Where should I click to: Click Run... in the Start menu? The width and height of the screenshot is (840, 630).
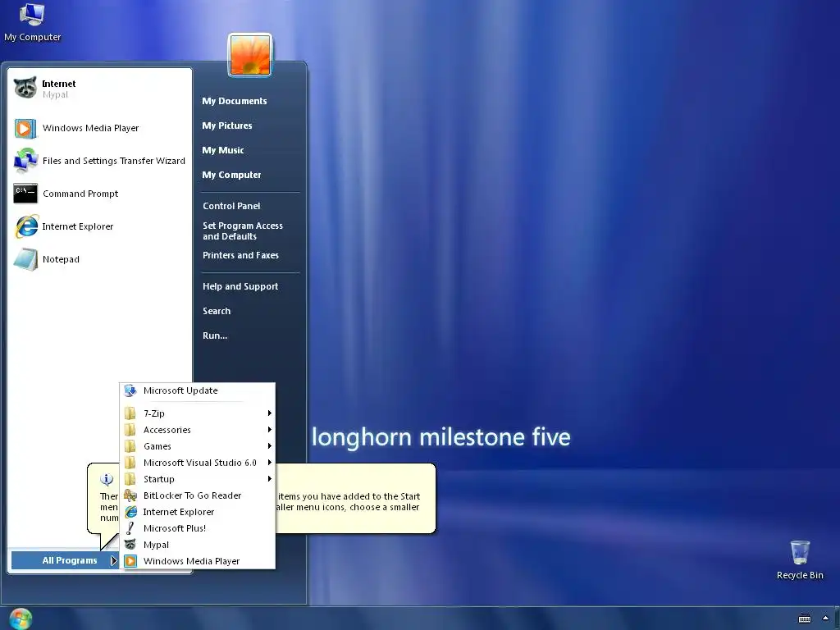pos(215,336)
